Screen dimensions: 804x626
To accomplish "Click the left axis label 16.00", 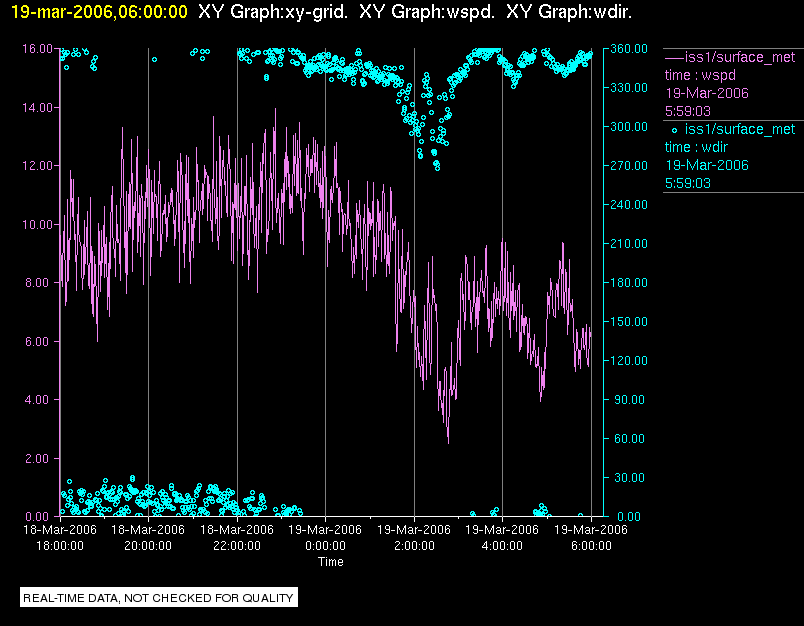I will [x=37, y=49].
